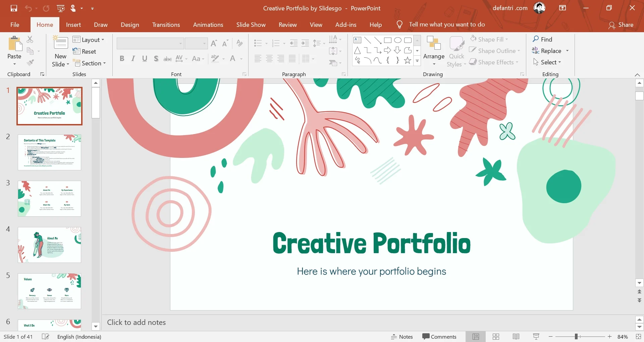Image resolution: width=644 pixels, height=342 pixels.
Task: Switch to Slide Sorter view icon
Action: [496, 337]
